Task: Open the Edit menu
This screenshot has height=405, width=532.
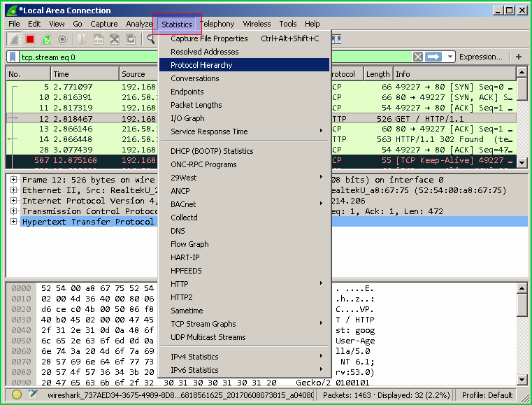Action: [x=34, y=24]
